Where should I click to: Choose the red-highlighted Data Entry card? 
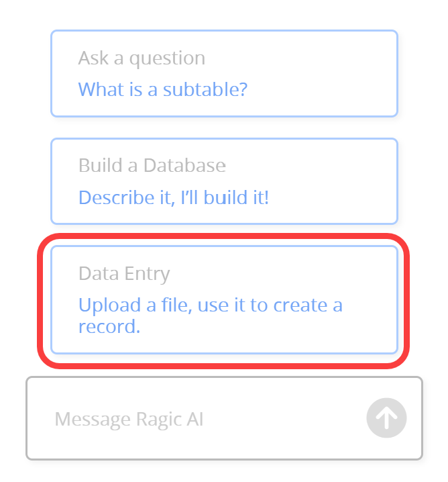[224, 299]
